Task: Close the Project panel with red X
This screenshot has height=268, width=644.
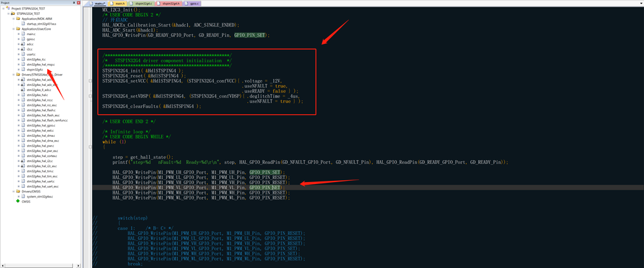Action: (x=79, y=3)
